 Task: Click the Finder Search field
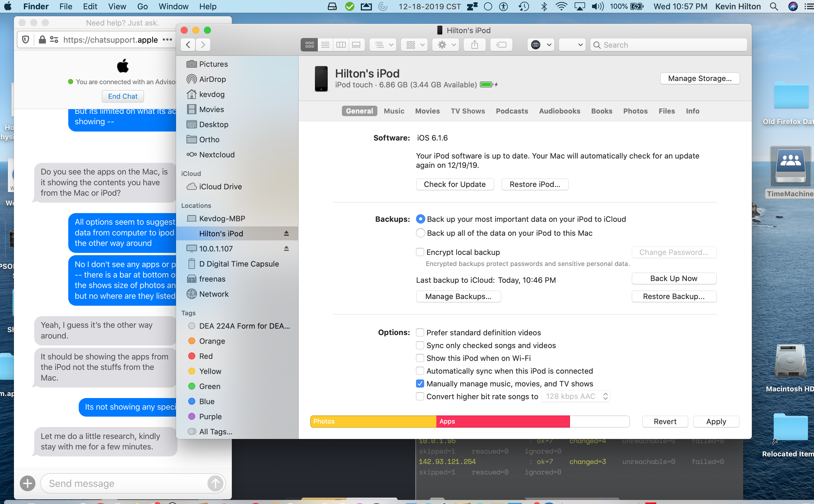coord(668,45)
